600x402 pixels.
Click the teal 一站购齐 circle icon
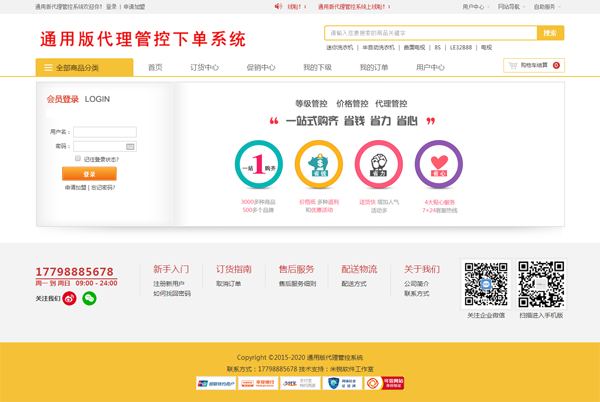coord(259,164)
